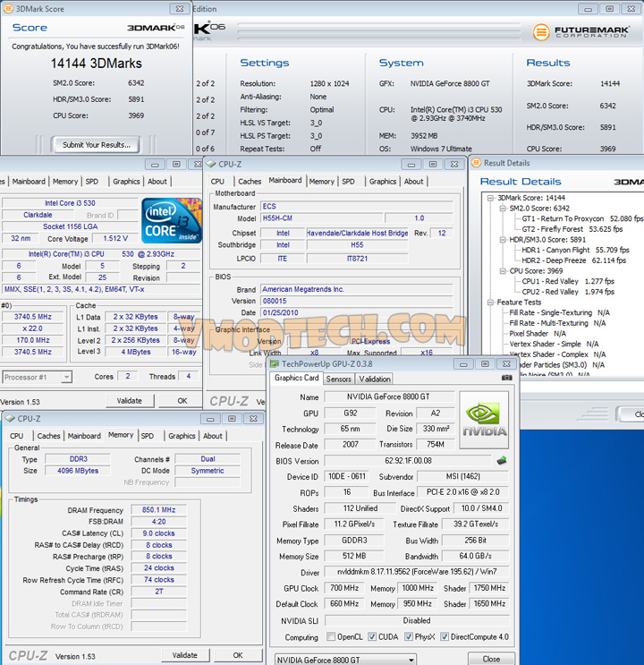Image resolution: width=644 pixels, height=665 pixels.
Task: Open SPD tab in Memory CPU-Z window
Action: (147, 436)
